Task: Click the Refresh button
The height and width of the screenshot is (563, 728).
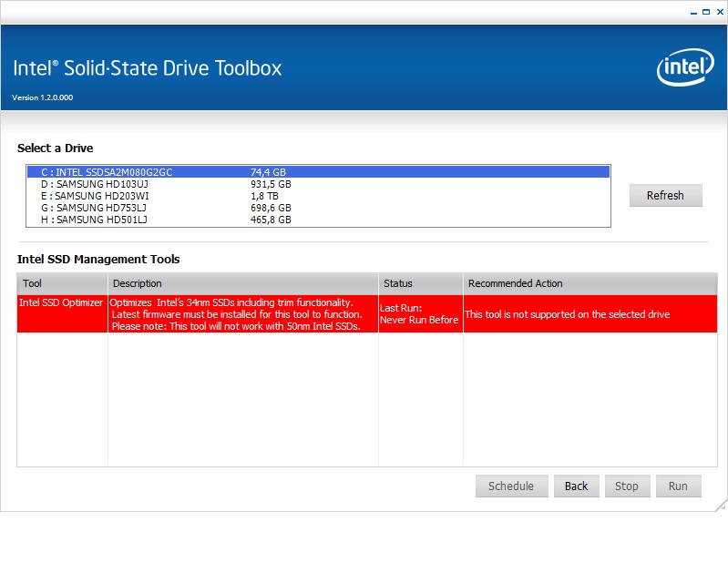Action: [x=665, y=195]
